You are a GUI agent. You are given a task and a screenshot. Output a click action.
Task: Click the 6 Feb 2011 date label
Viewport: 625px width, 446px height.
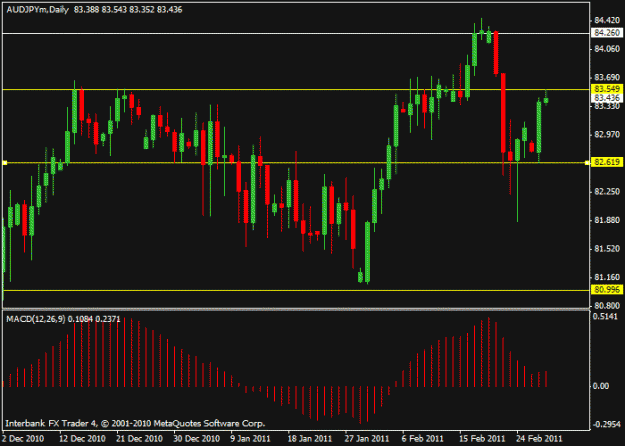point(423,439)
